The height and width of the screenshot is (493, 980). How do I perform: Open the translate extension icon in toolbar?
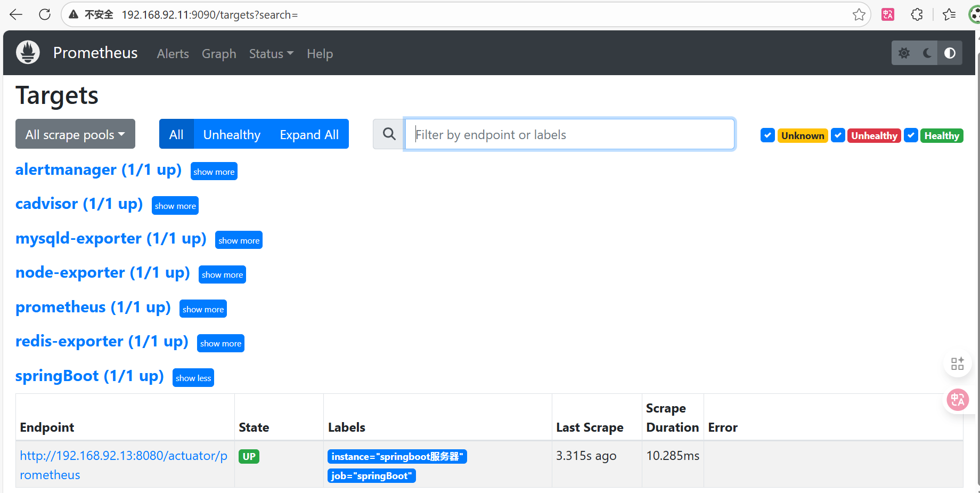[888, 14]
